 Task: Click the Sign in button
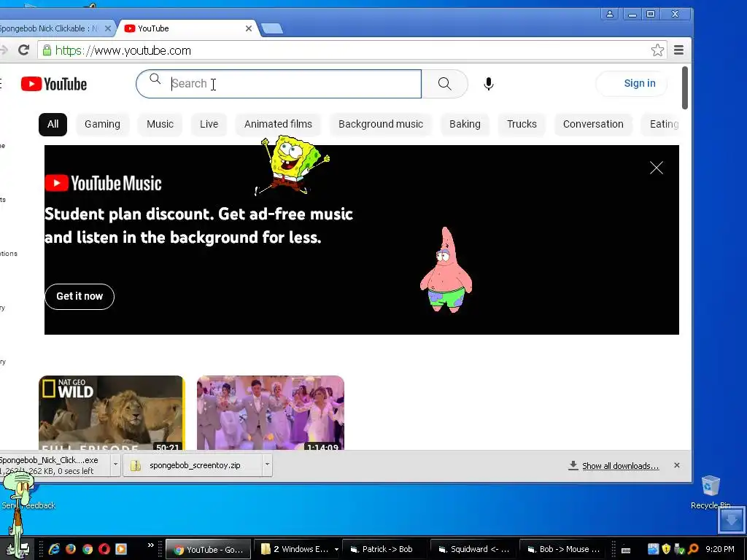click(x=632, y=84)
